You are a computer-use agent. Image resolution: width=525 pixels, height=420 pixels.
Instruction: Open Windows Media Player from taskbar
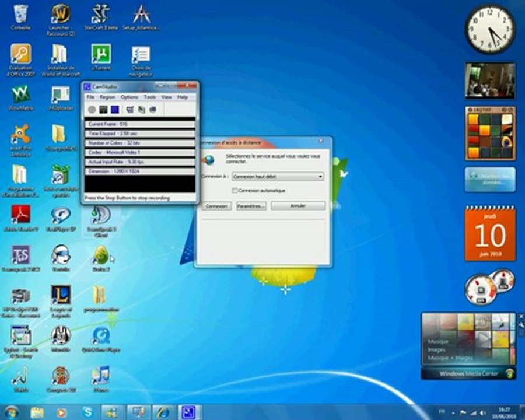(x=61, y=412)
